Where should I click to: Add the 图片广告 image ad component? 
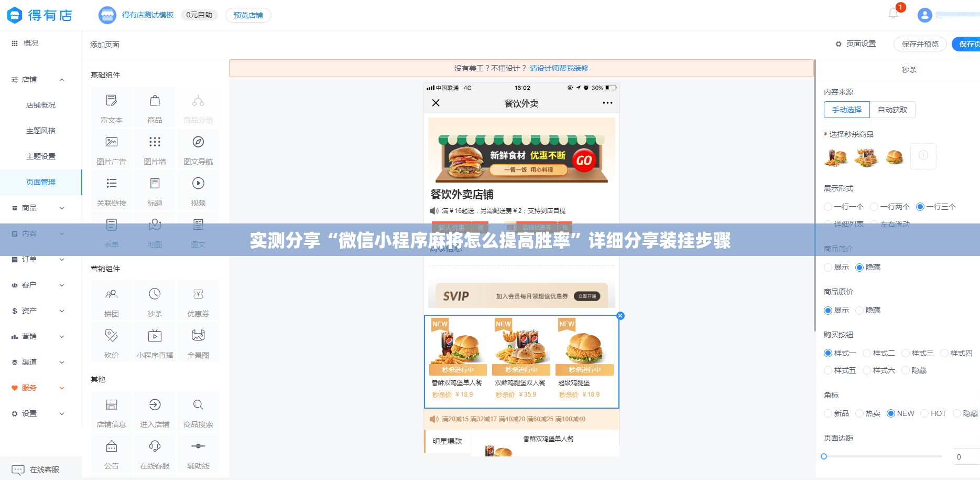tap(112, 150)
